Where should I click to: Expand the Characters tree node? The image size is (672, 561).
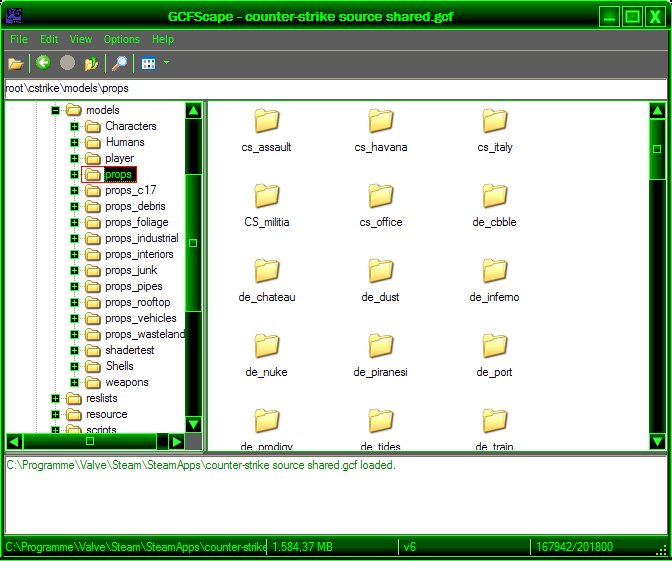pos(74,126)
